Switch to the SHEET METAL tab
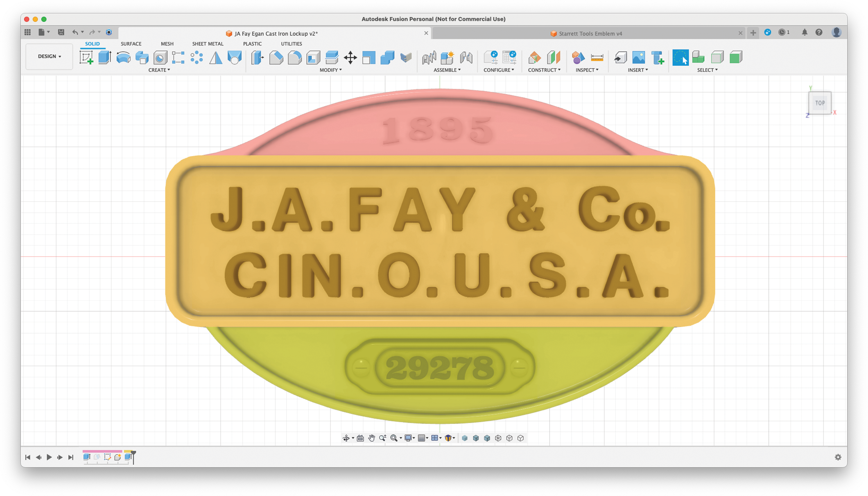Viewport: 868px width, 496px height. [207, 44]
